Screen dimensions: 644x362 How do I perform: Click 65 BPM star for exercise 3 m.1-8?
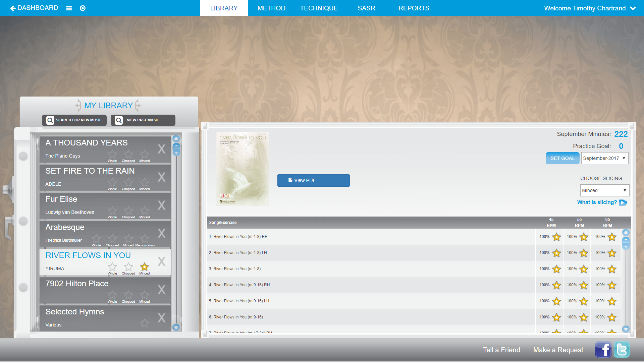coord(612,269)
